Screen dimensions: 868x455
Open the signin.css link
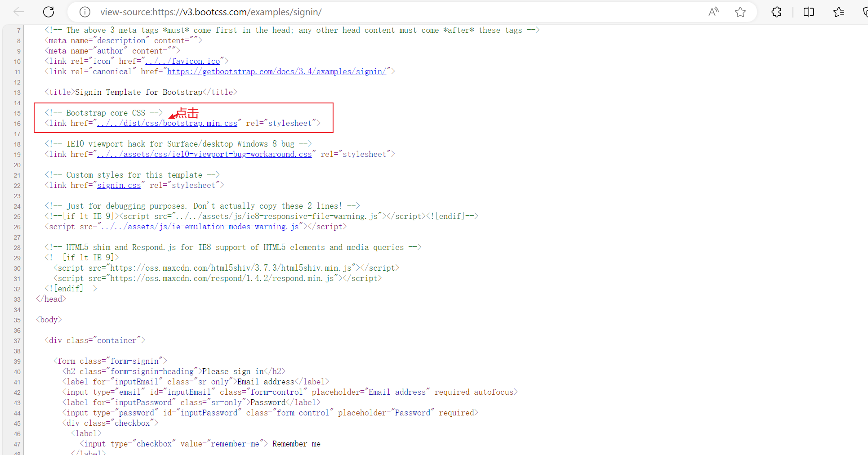119,185
